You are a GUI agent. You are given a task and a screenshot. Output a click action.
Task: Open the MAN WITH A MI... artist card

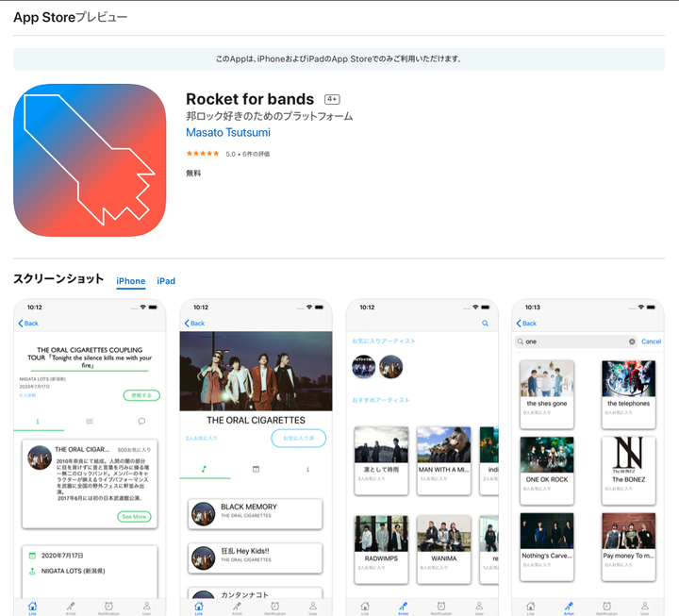tap(444, 460)
